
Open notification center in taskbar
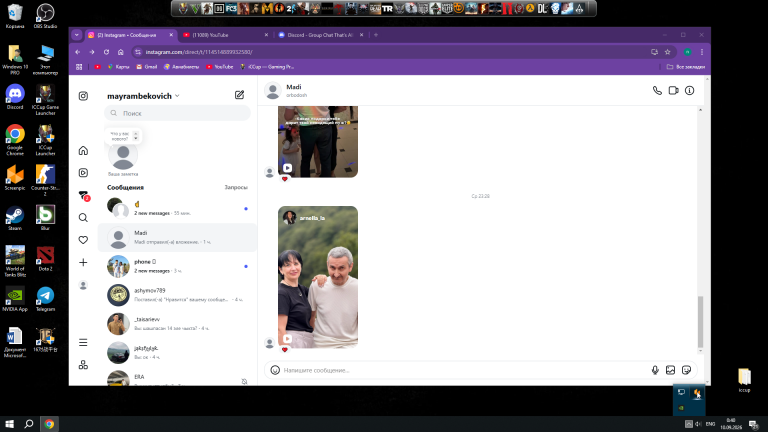click(754, 424)
